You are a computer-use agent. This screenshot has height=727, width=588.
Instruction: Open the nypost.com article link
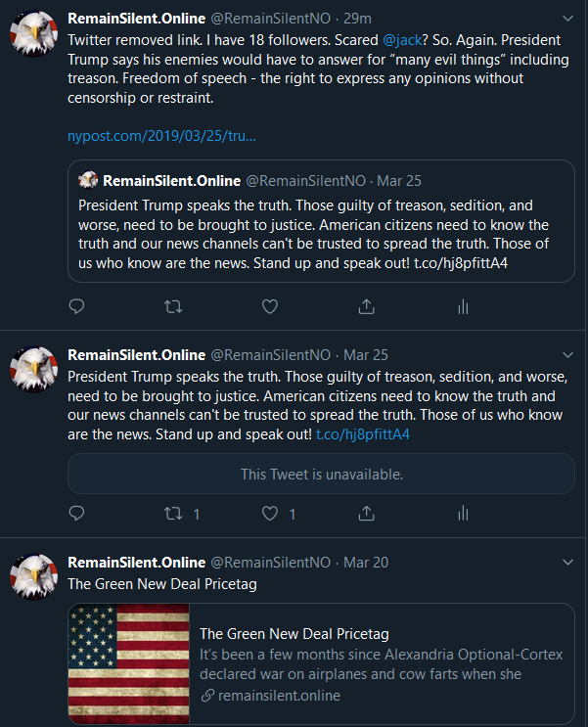(x=162, y=136)
